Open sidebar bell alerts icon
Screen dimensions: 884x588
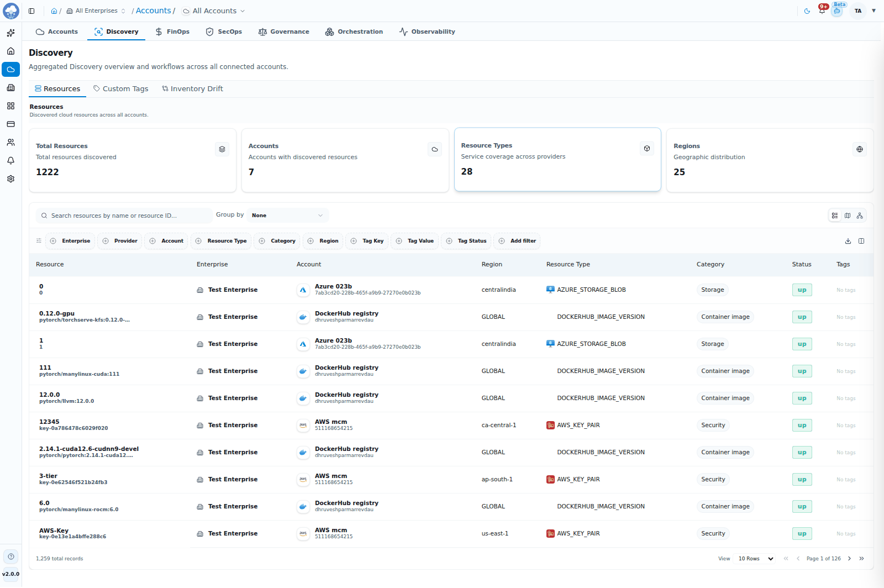[x=10, y=160]
